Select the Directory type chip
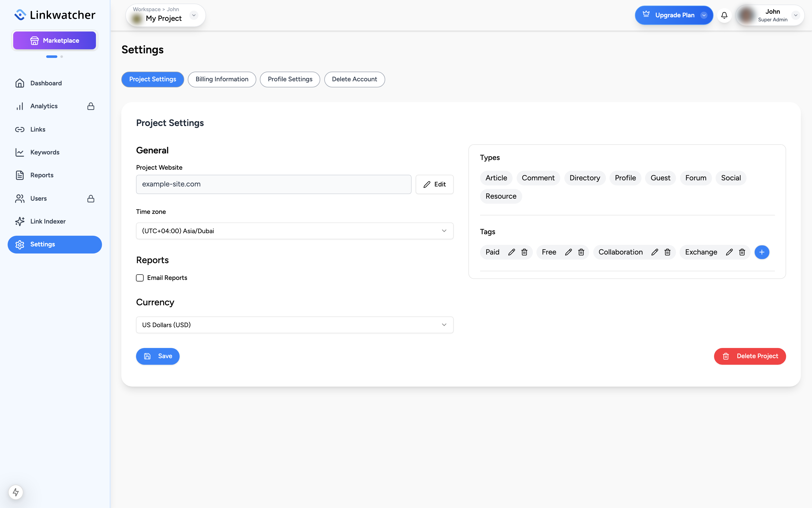 click(584, 178)
